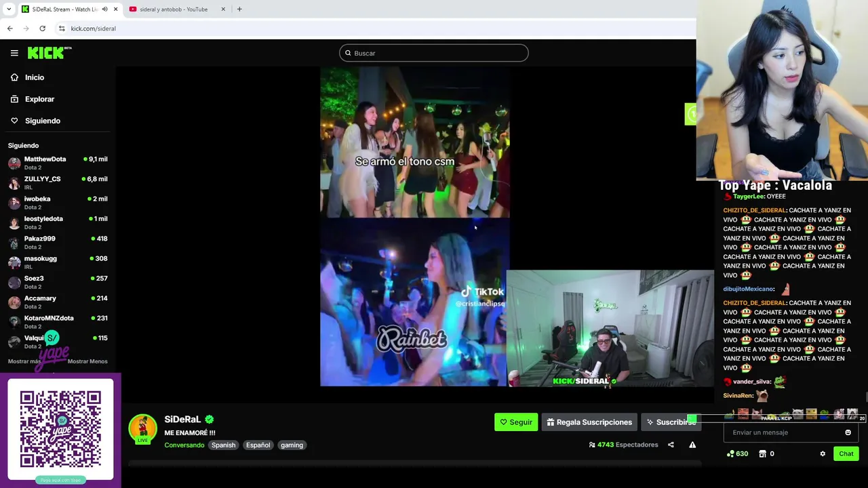Open the chat shop store icon
The image size is (868, 488).
(762, 454)
